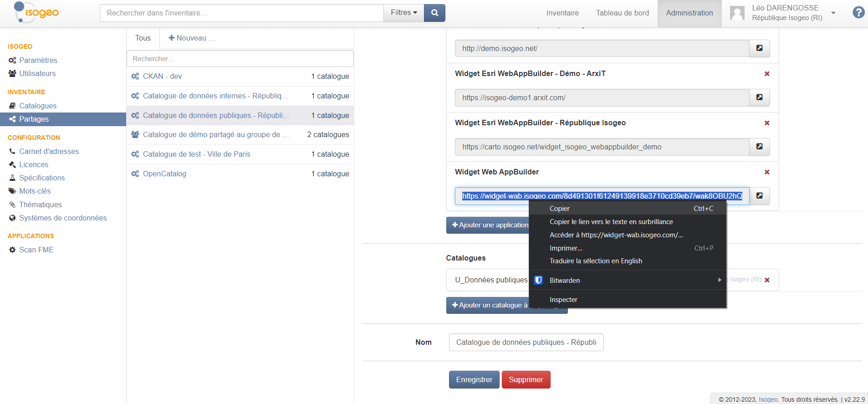Choose Copier in the context menu
Screen dimensions: 868x404
628,209
